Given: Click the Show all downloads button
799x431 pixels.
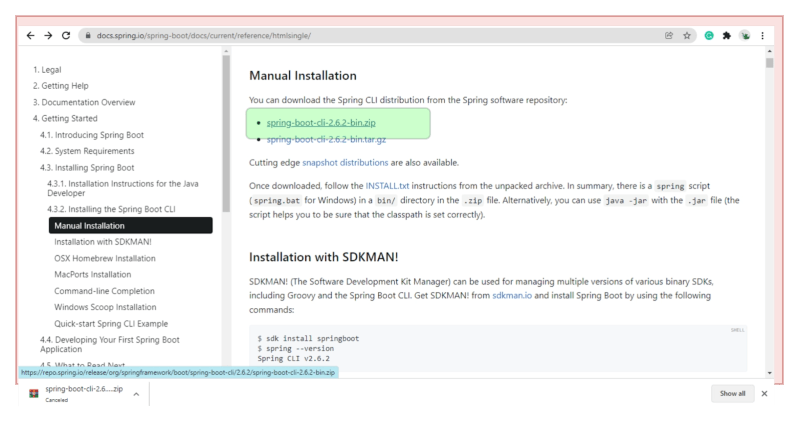Looking at the screenshot, I should click(732, 393).
